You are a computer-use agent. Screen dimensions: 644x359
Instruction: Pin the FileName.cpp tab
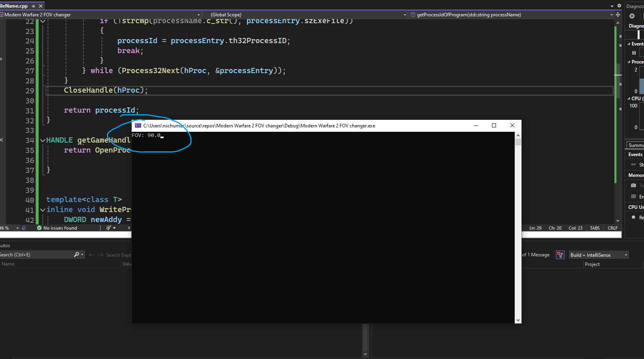(34, 6)
